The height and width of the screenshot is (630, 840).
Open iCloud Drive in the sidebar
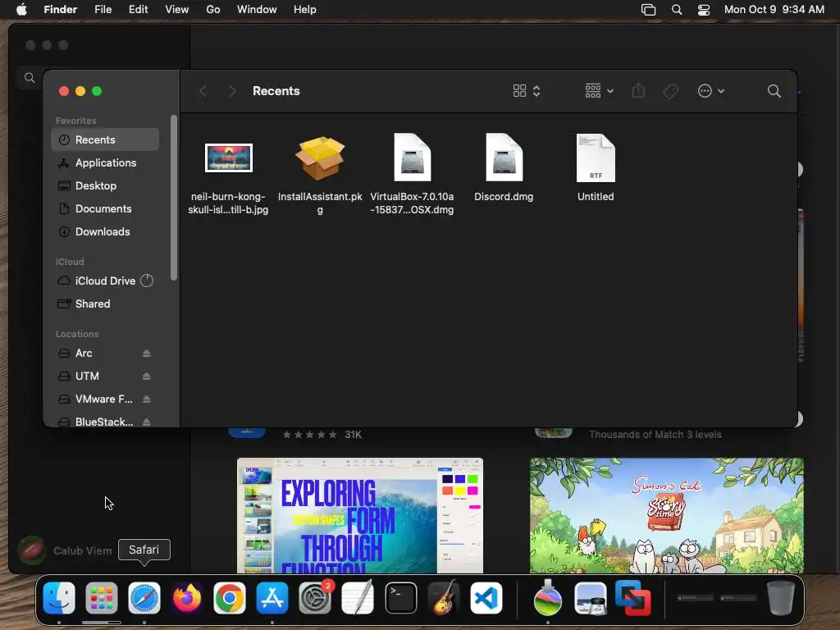(105, 281)
